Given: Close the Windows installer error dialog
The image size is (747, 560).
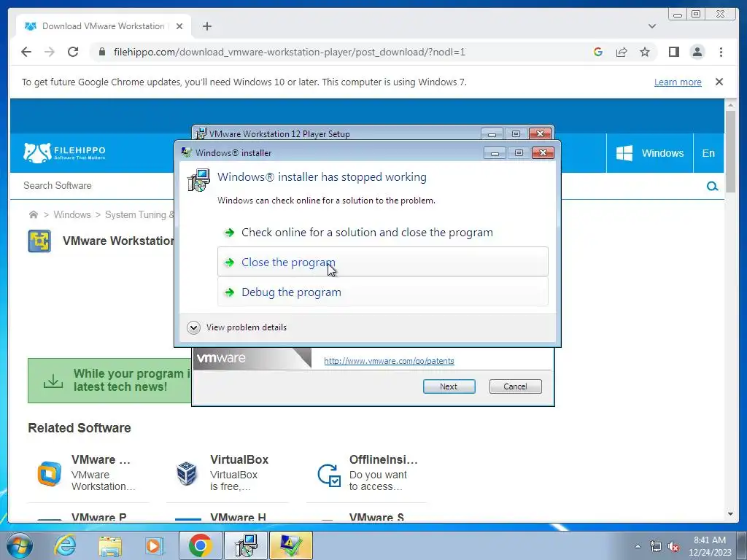Looking at the screenshot, I should click(x=543, y=153).
